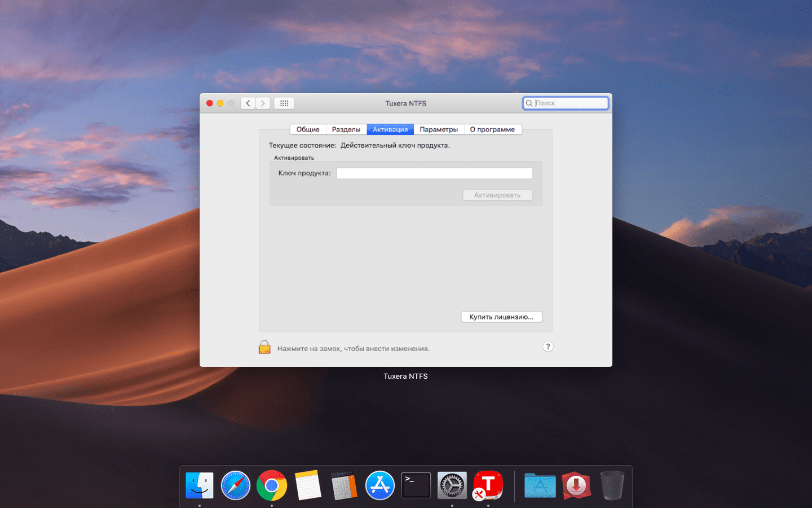Click into the Ключ продукта field

[x=434, y=173]
